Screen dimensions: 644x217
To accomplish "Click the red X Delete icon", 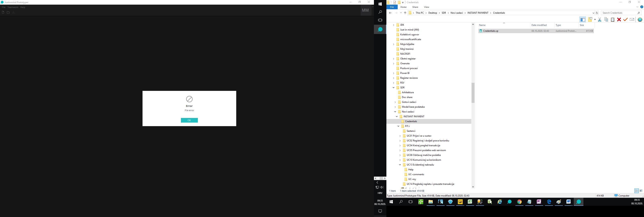I will [619, 20].
